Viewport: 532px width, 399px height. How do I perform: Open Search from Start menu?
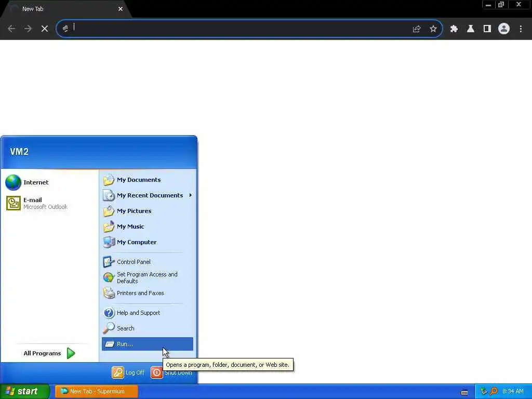click(x=148, y=328)
